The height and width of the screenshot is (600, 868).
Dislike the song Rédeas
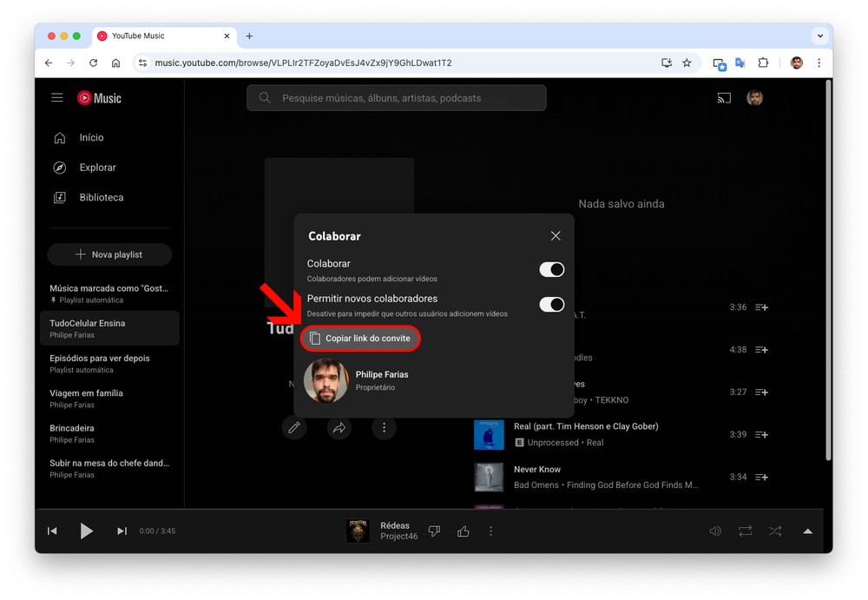click(x=435, y=531)
